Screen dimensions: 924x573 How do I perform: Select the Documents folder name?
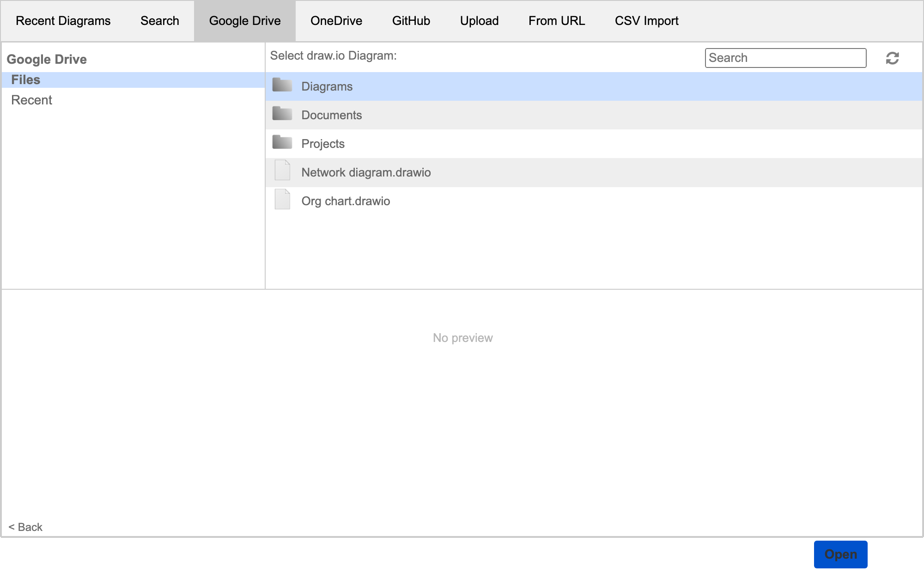[332, 115]
